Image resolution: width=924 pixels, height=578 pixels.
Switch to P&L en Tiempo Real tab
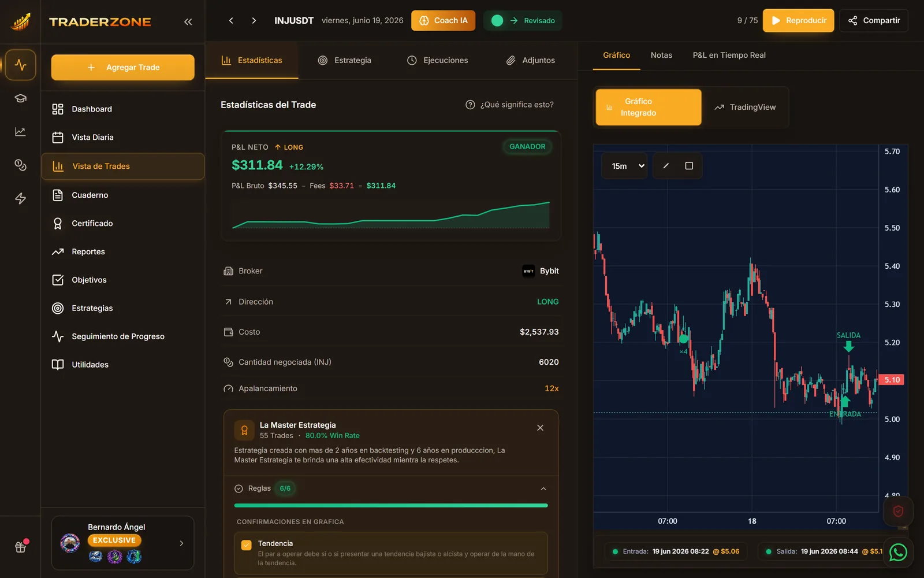729,55
